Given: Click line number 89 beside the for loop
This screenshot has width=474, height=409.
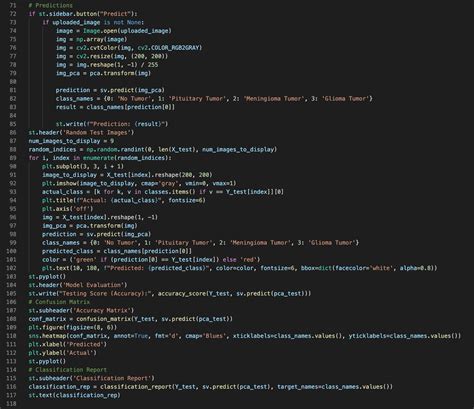Looking at the screenshot, I should 13,158.
